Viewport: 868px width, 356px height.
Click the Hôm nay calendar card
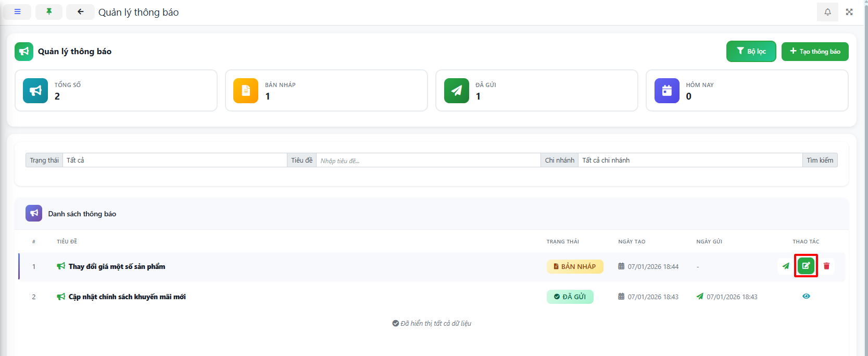(x=747, y=90)
